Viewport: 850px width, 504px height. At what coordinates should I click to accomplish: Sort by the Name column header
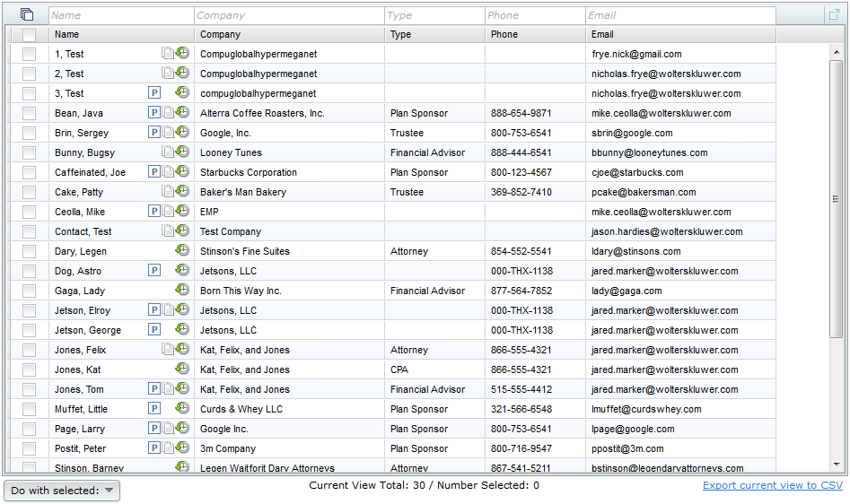coord(121,34)
